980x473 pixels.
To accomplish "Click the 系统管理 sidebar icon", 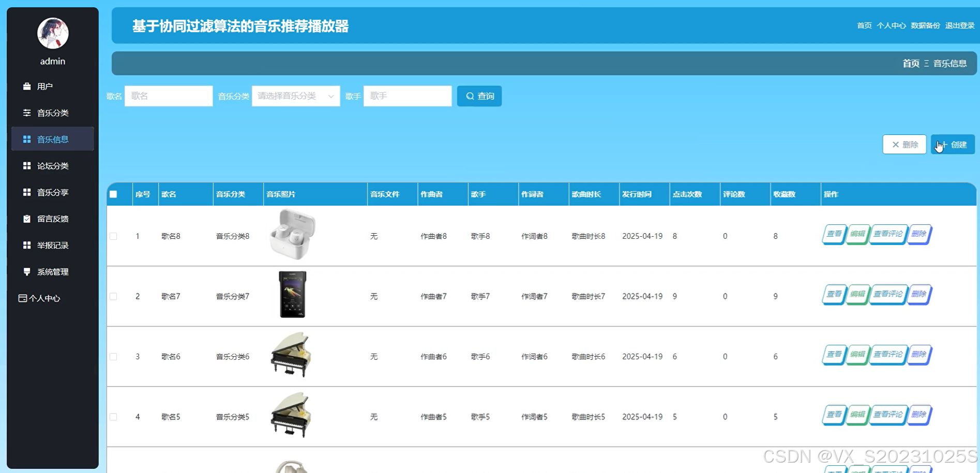I will pyautogui.click(x=27, y=271).
